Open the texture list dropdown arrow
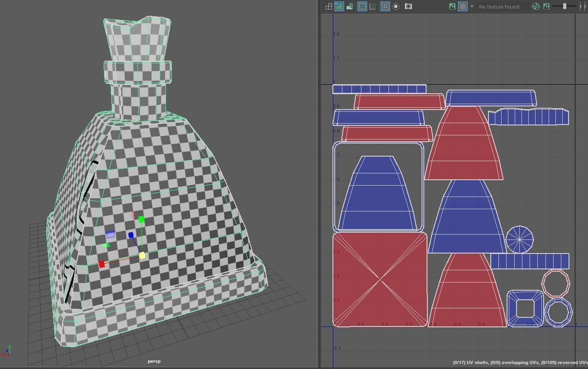The image size is (588, 369). (472, 6)
